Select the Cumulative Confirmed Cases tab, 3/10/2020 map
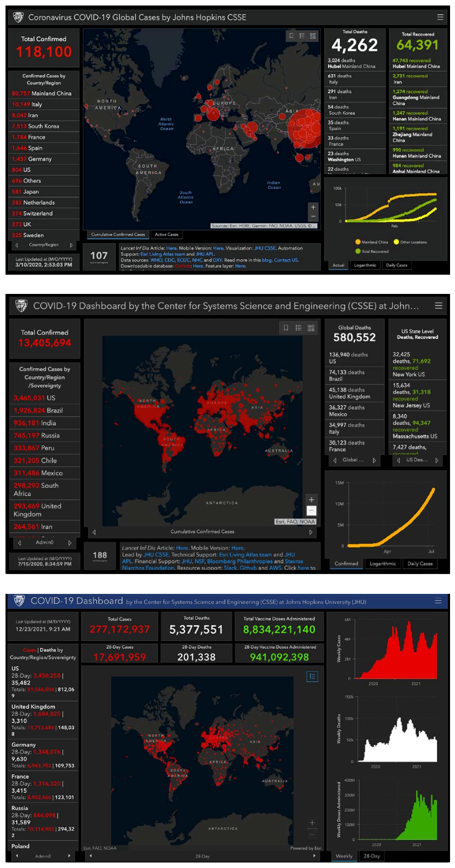Viewport: 455px width, 868px height. click(x=118, y=235)
